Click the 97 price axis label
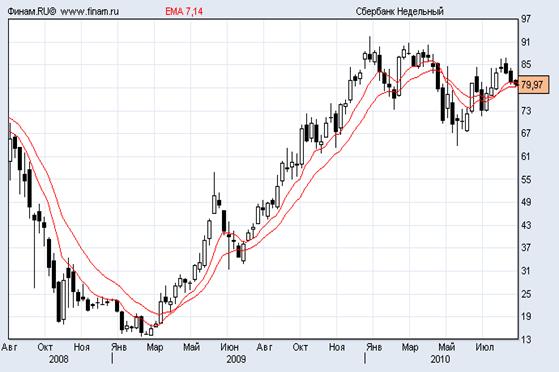Viewport: 559px width, 372px height. coord(525,19)
